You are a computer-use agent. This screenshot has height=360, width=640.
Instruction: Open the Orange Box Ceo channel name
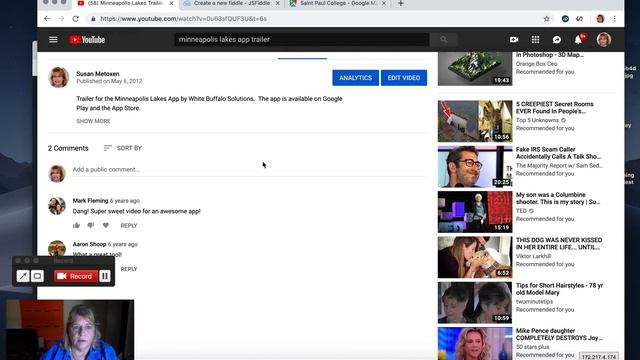pyautogui.click(x=536, y=64)
